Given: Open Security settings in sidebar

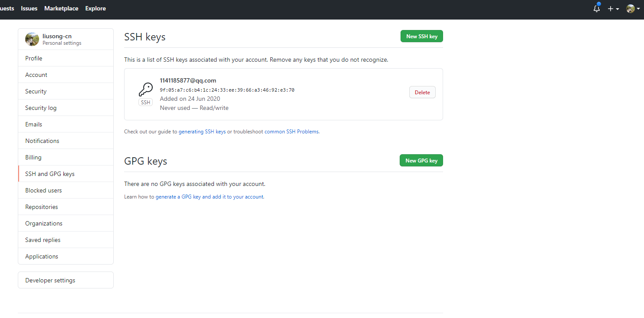Looking at the screenshot, I should pos(66,91).
